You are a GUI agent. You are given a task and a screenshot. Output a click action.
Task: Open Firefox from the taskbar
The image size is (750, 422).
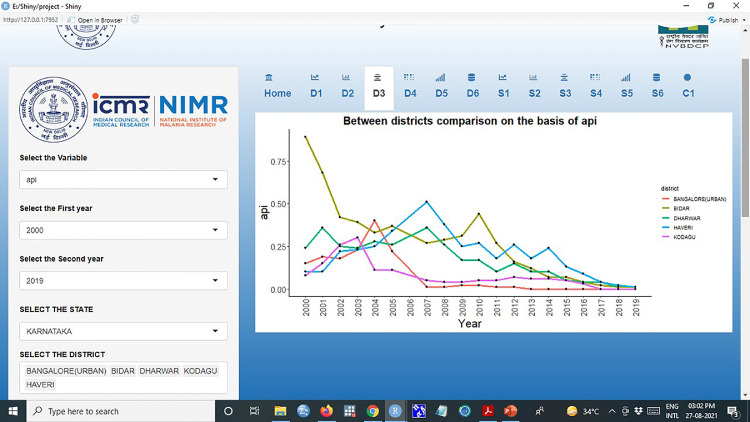click(326, 411)
